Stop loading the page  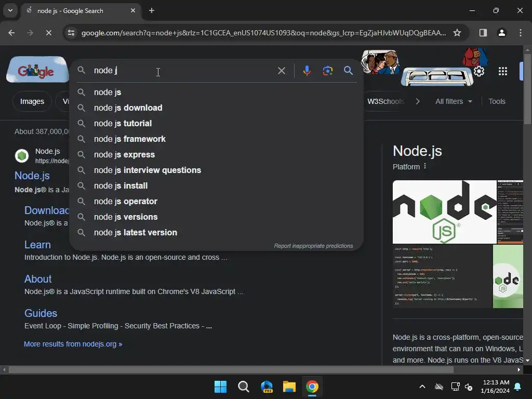point(48,33)
